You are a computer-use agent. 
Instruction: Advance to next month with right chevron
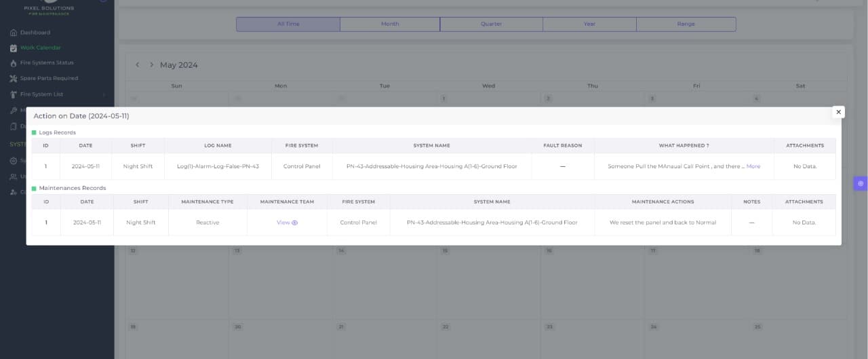(151, 65)
